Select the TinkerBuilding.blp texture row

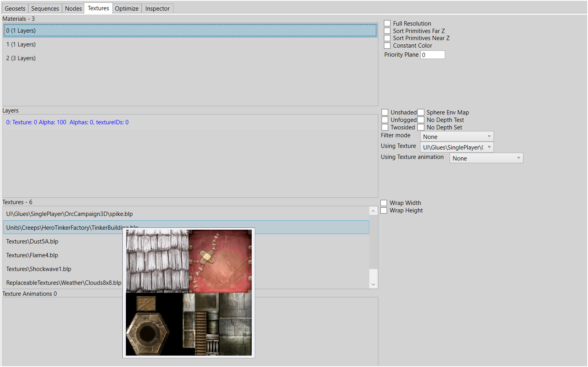186,227
